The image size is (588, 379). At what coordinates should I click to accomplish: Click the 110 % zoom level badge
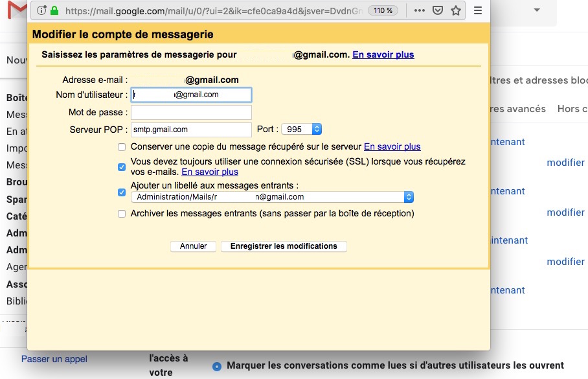tap(383, 10)
